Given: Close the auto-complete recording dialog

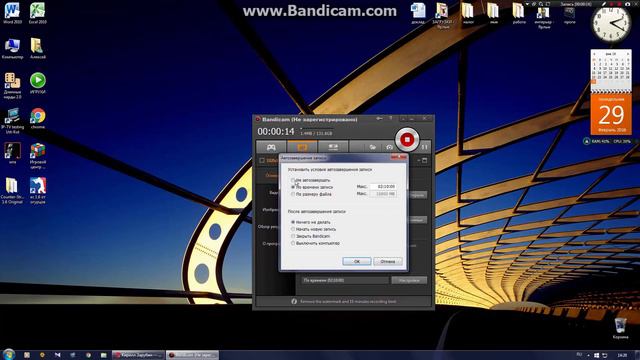Looking at the screenshot, I should 399,157.
